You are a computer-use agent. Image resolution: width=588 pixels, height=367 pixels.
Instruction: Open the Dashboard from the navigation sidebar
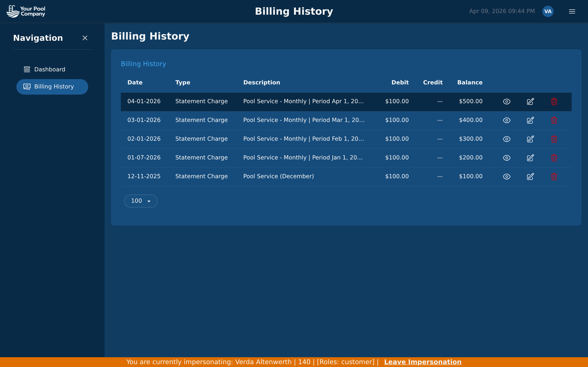(x=50, y=69)
